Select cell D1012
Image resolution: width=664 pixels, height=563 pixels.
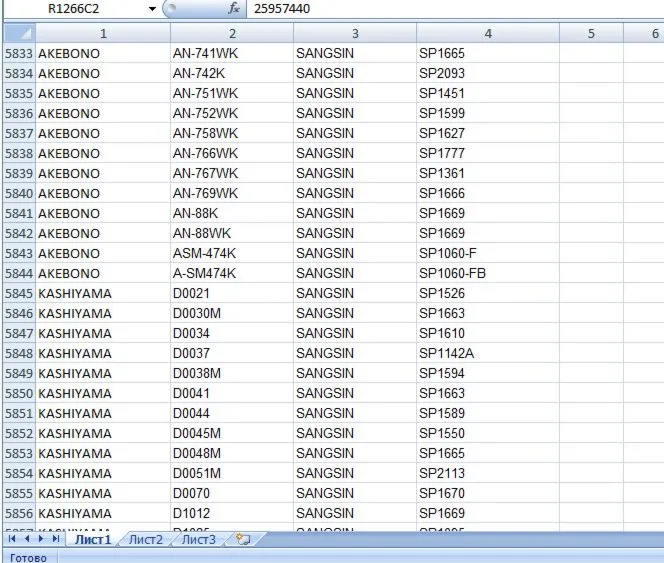click(232, 513)
